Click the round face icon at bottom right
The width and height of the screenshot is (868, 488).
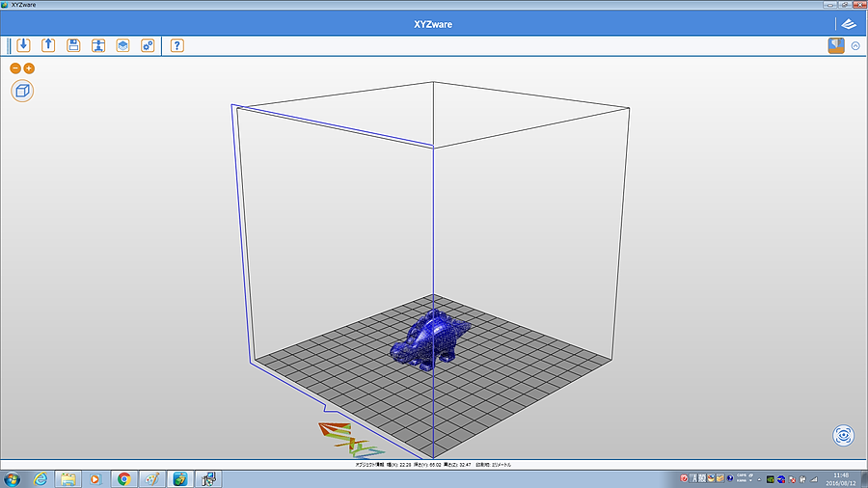click(x=843, y=435)
